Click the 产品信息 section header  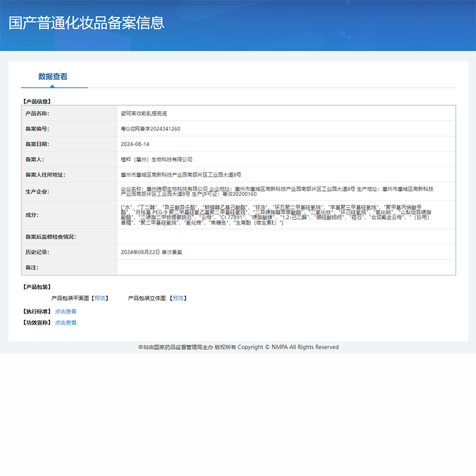(37, 101)
